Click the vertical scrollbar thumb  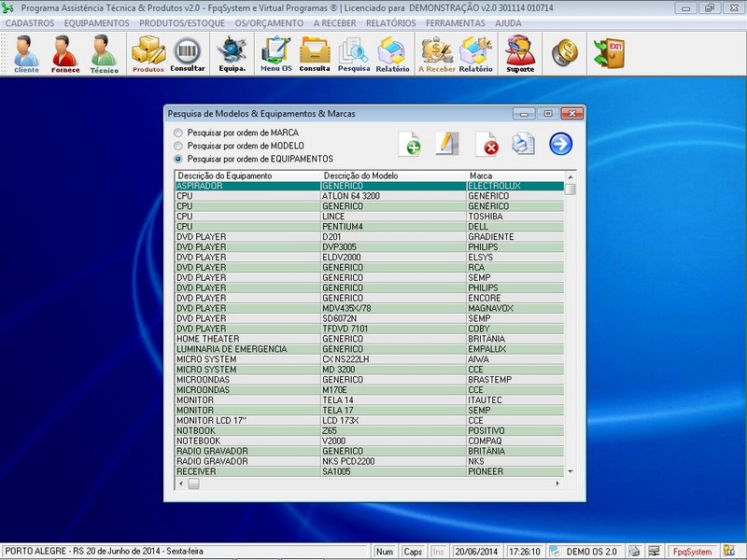(x=571, y=189)
